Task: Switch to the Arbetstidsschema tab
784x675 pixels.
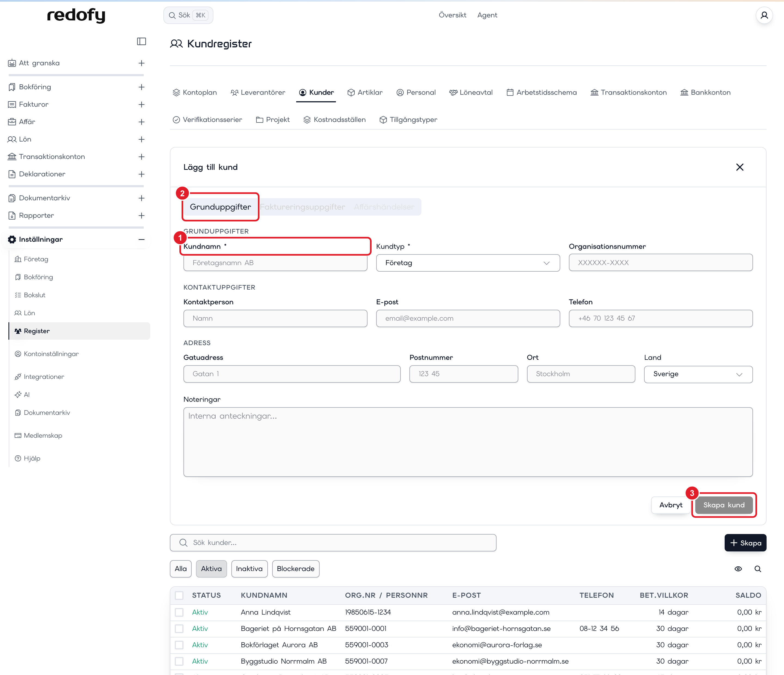Action: pyautogui.click(x=541, y=92)
